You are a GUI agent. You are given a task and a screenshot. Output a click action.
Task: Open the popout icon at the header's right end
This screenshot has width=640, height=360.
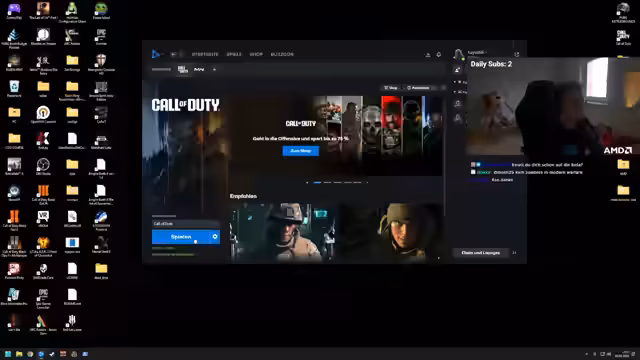coord(517,54)
